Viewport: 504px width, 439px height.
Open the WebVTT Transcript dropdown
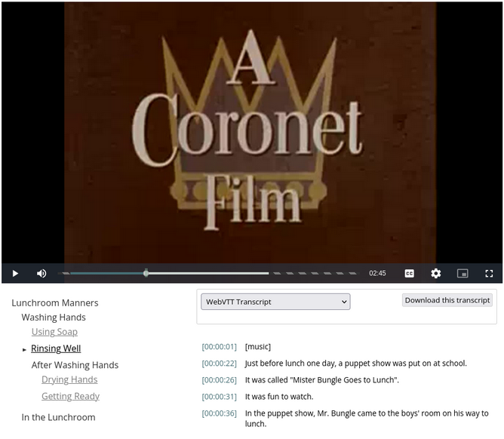(275, 302)
